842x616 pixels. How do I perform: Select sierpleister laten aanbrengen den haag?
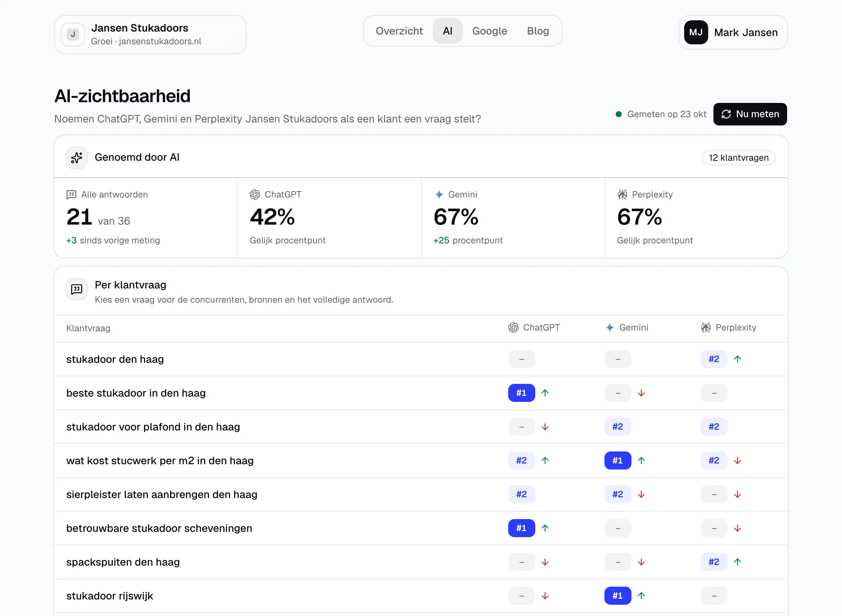point(421,494)
